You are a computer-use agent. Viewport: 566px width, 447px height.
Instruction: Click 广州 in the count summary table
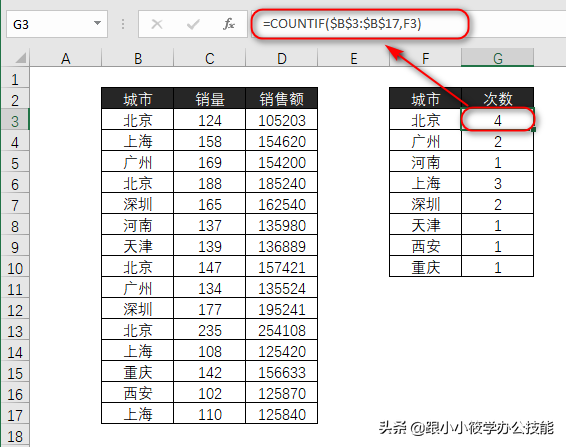[425, 141]
